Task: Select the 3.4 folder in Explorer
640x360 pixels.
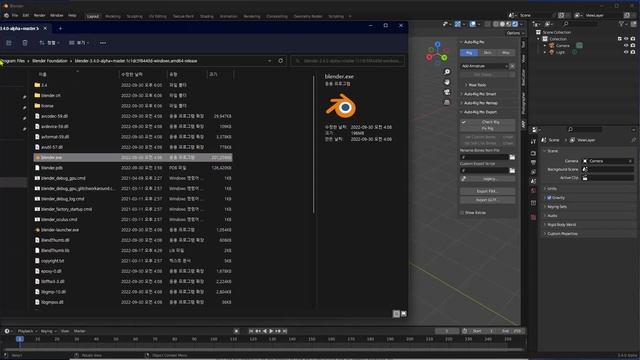Action: pos(133,85)
